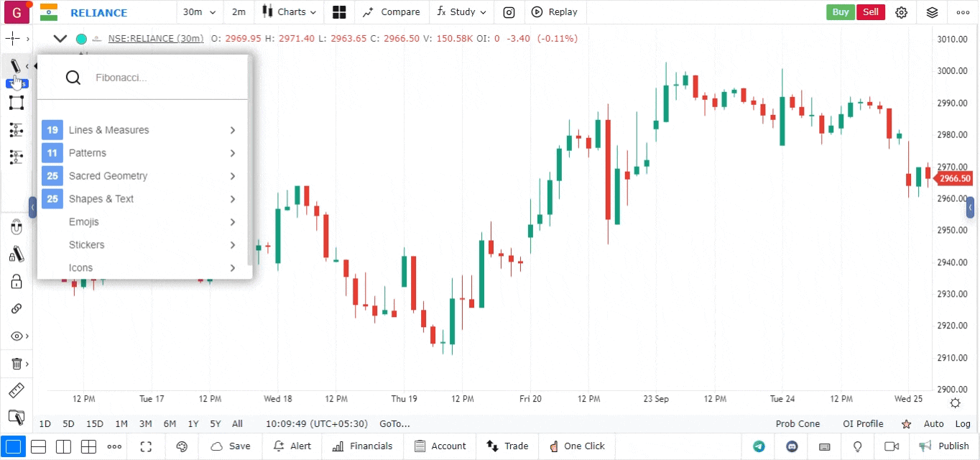The height and width of the screenshot is (460, 980).
Task: Click the teal circle next to NSE:RELIANCE
Action: click(x=81, y=39)
